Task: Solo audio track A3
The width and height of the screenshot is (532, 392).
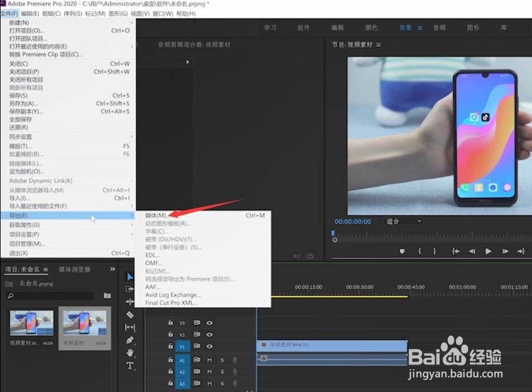Action: [x=222, y=384]
